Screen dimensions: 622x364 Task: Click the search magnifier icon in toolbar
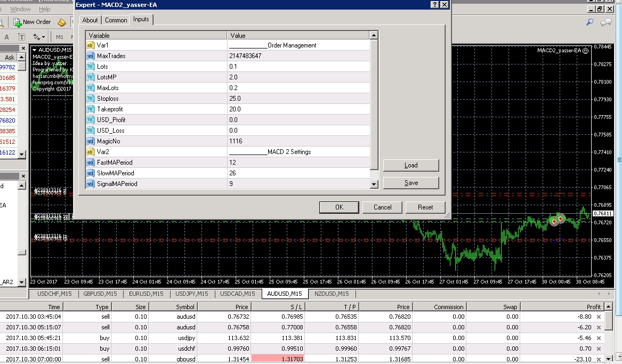point(590,22)
